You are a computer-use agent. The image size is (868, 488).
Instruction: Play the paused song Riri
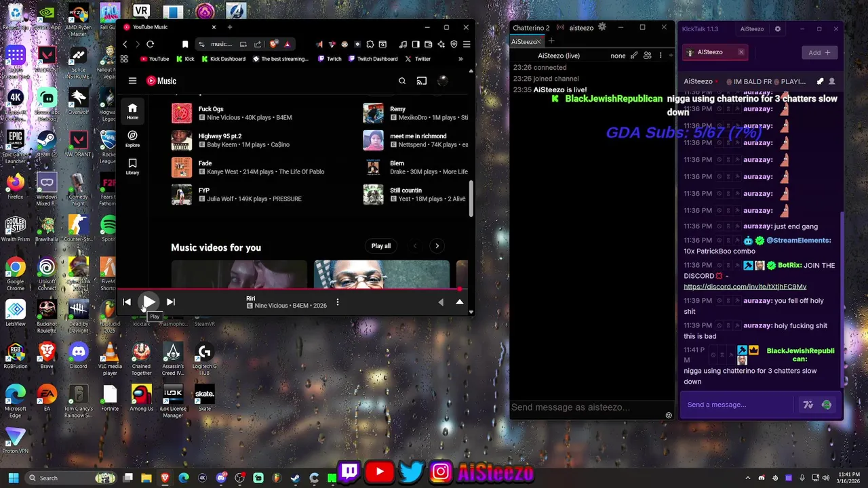coord(149,302)
